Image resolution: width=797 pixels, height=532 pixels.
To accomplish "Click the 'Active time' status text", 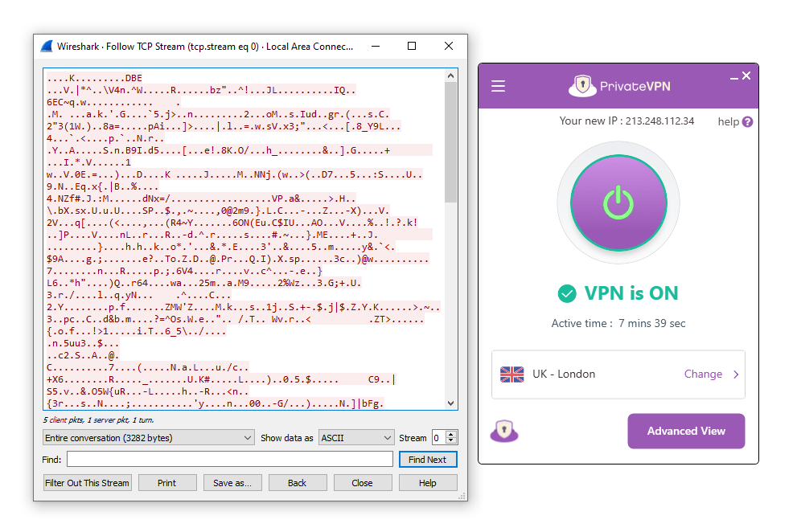I will tap(618, 323).
